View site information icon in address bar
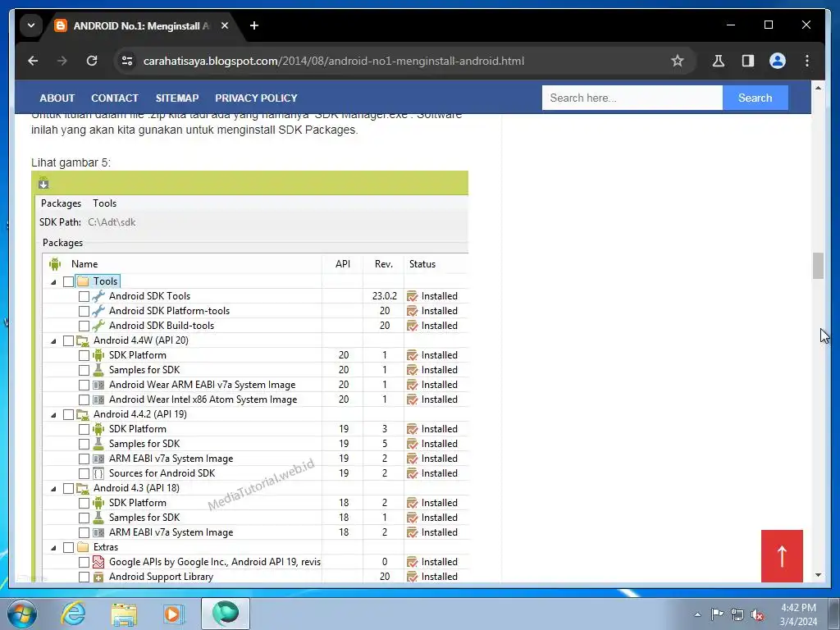Image resolution: width=840 pixels, height=630 pixels. pos(127,61)
